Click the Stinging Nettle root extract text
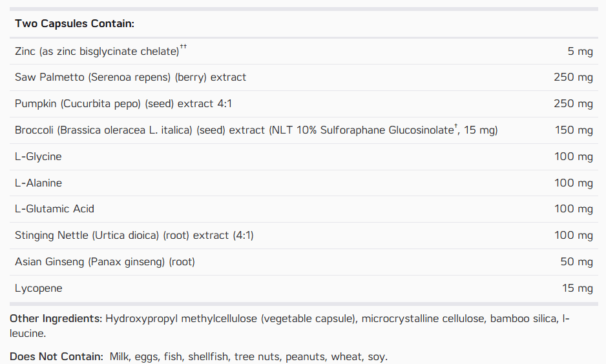Screen dimensions: 606x364 134,236
